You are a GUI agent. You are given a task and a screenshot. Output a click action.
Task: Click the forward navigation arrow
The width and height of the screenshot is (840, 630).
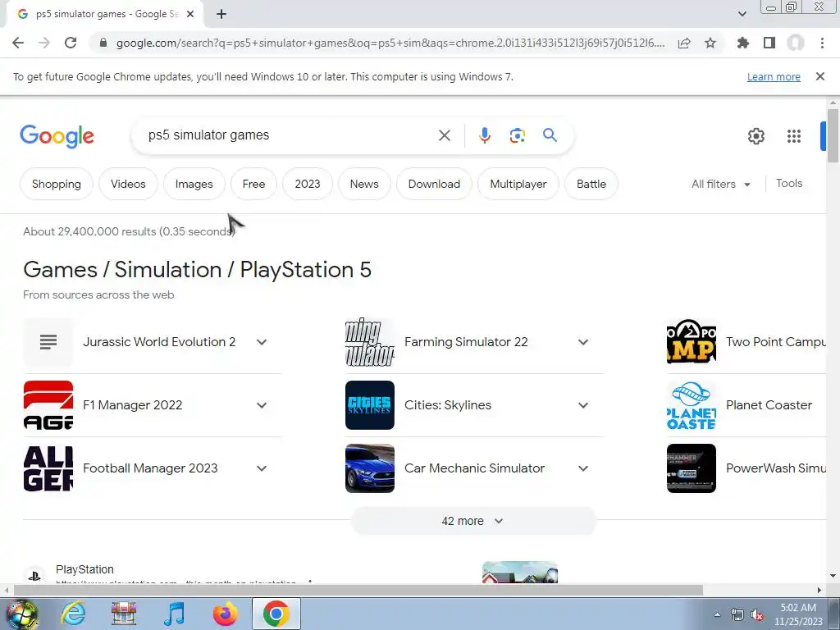point(44,43)
